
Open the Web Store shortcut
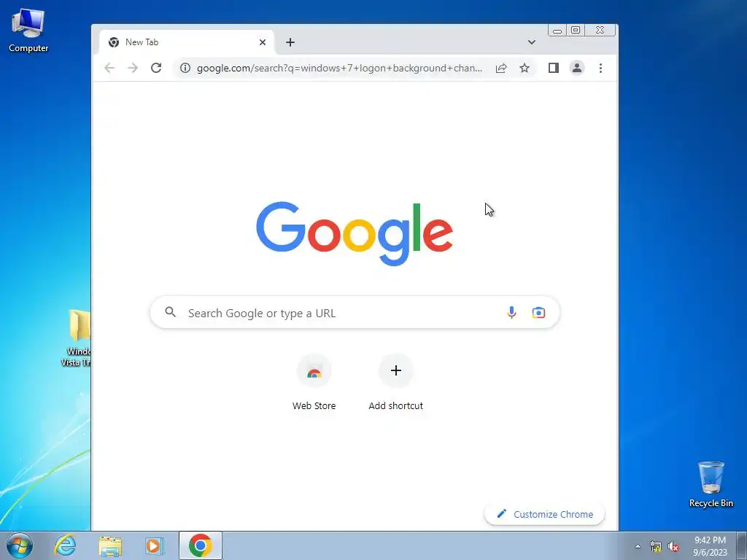coord(314,381)
